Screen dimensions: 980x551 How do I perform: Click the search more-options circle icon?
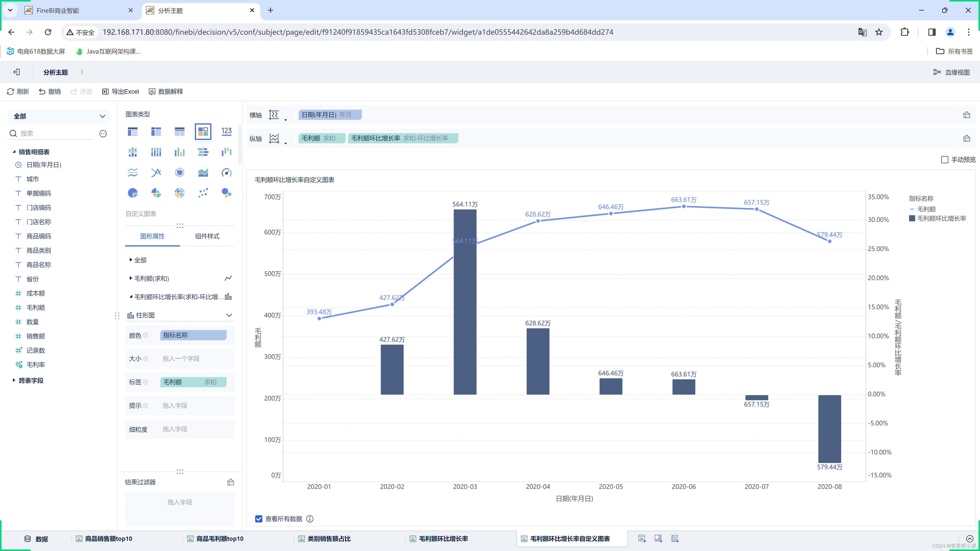[103, 133]
